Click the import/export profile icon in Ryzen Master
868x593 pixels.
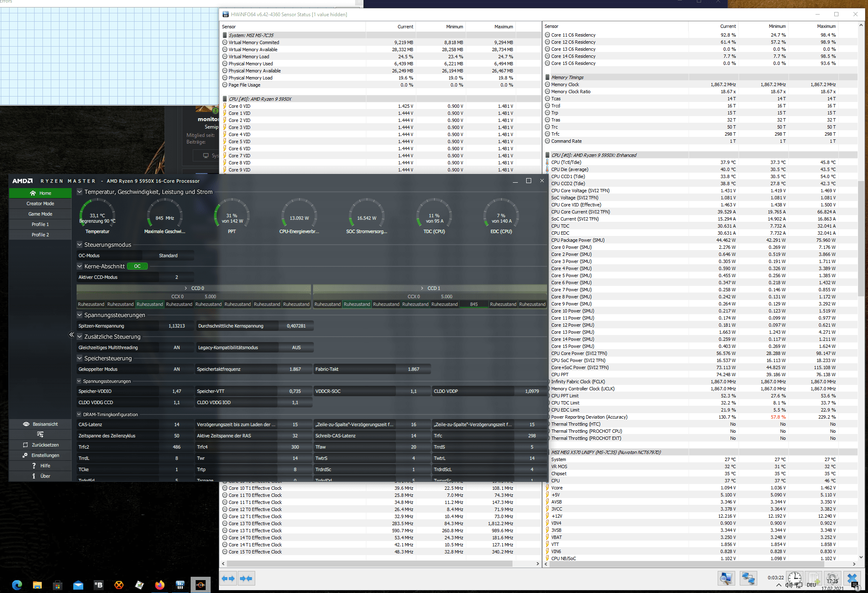40,434
